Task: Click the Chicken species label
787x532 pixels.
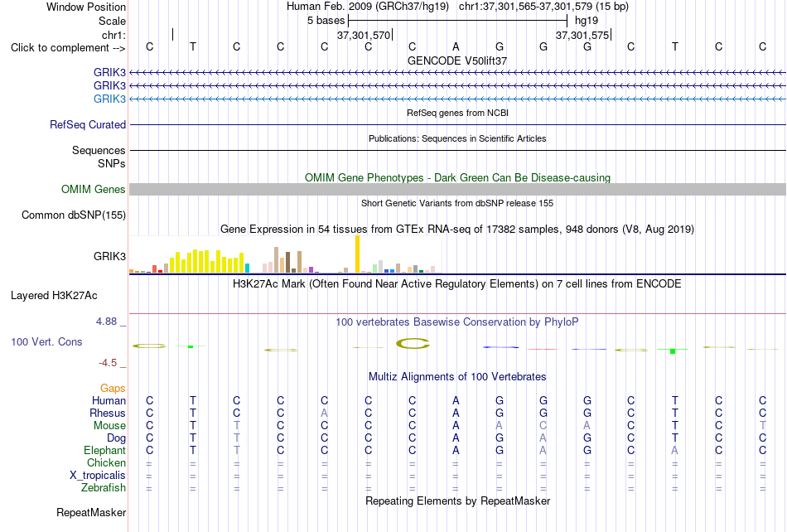Action: [x=106, y=462]
